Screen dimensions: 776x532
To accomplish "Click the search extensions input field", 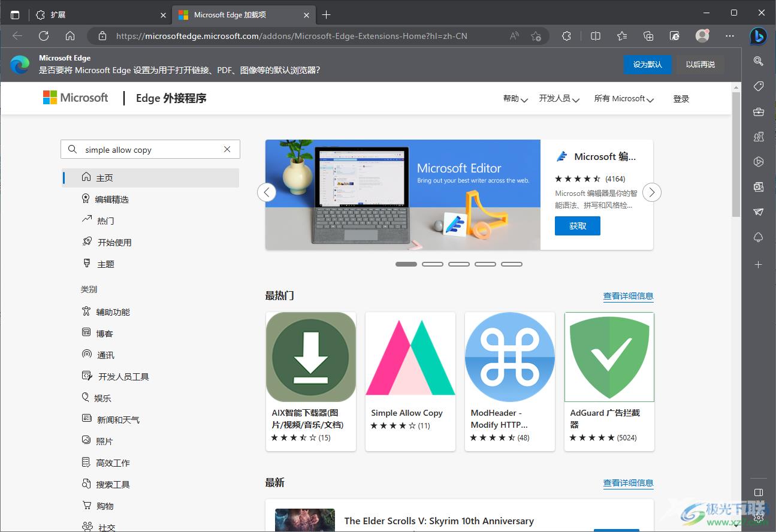I will coord(150,150).
